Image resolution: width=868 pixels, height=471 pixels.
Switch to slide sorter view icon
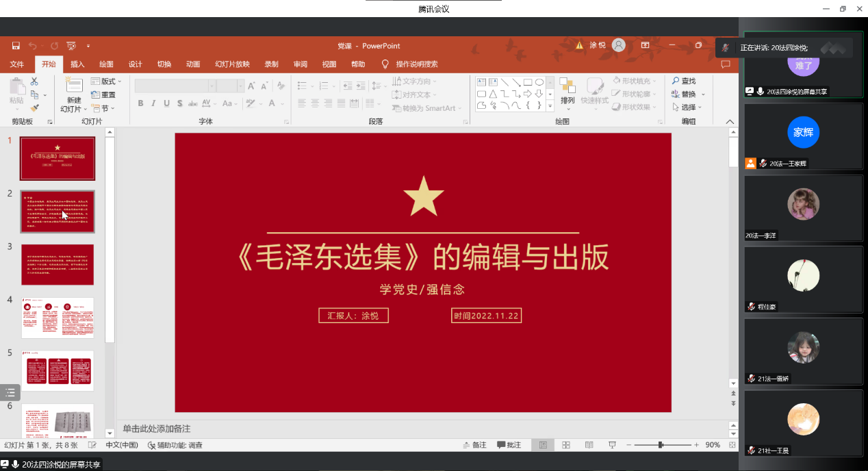[x=566, y=445]
